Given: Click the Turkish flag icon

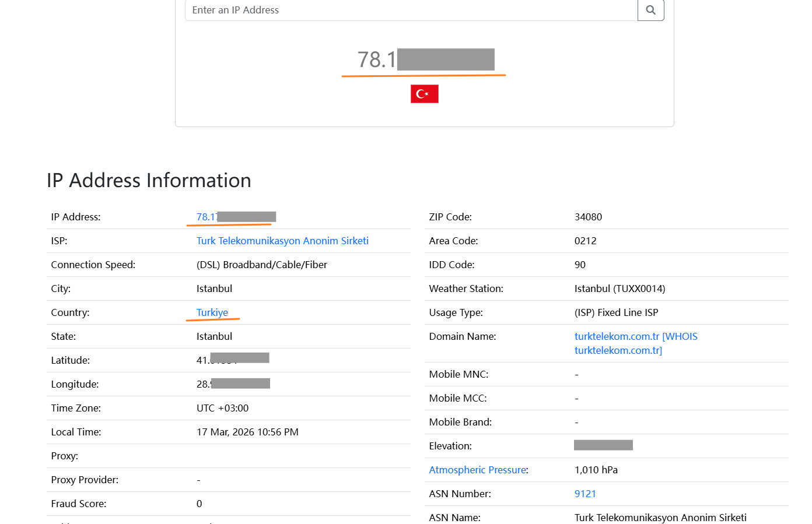Looking at the screenshot, I should point(424,94).
